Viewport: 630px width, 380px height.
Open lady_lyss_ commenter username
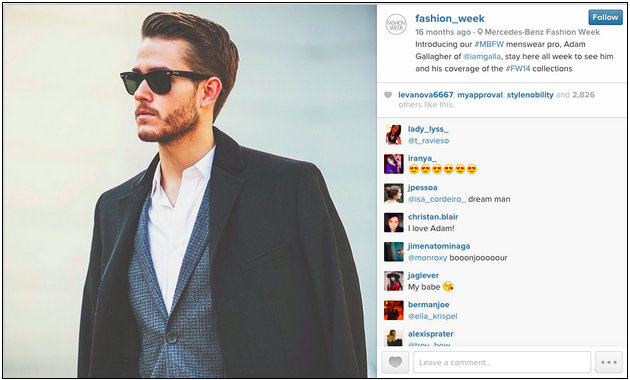click(x=428, y=129)
